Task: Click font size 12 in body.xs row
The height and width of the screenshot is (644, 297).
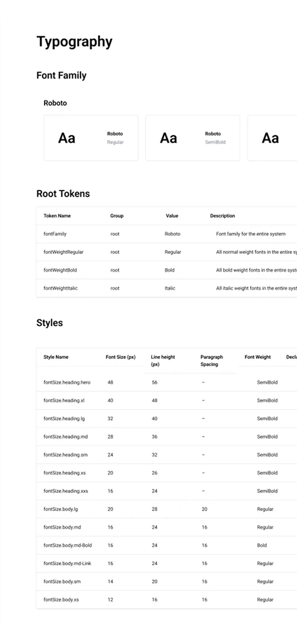Action: coord(111,600)
